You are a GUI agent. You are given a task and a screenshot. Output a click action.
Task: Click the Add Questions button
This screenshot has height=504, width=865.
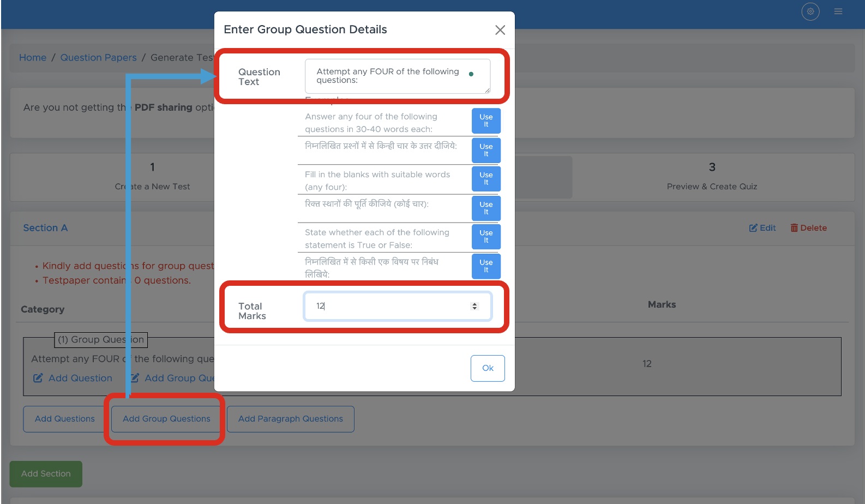coord(64,419)
